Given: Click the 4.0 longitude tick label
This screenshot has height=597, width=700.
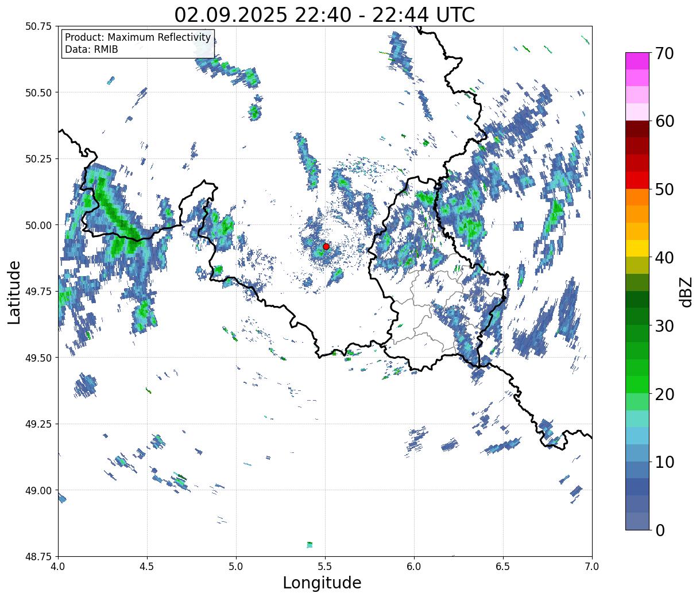Looking at the screenshot, I should [x=58, y=567].
